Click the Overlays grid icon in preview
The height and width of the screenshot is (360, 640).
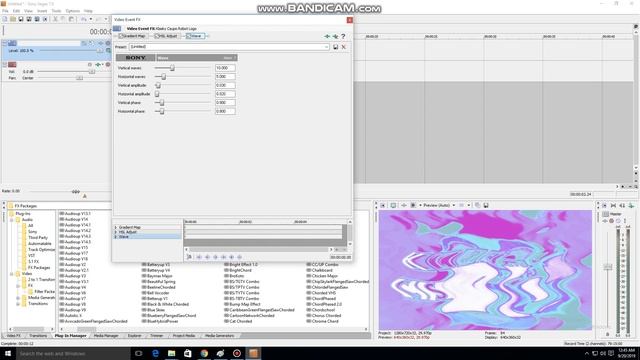462,205
